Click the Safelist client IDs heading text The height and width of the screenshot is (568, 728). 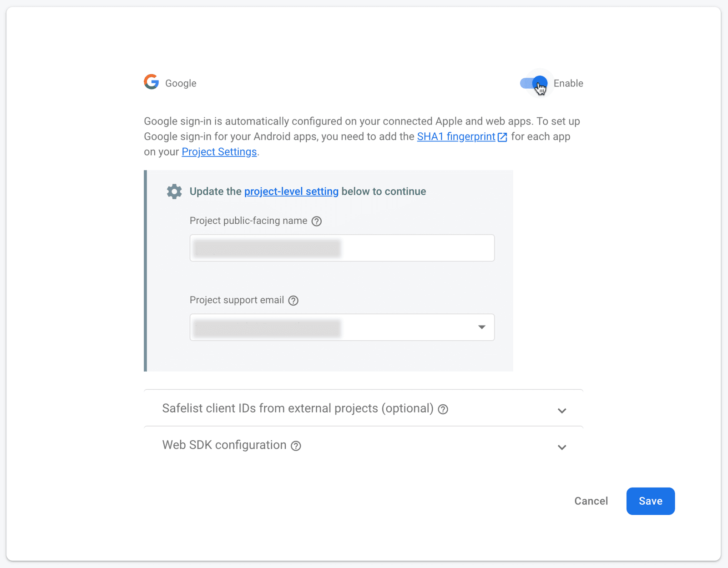[298, 408]
